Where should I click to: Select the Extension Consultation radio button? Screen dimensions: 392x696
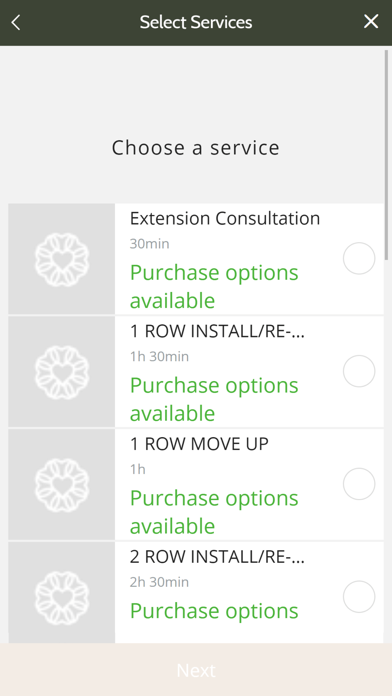(359, 258)
